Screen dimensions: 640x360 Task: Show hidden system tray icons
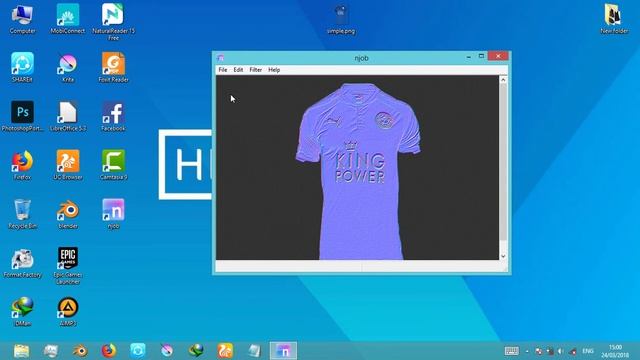pos(527,351)
